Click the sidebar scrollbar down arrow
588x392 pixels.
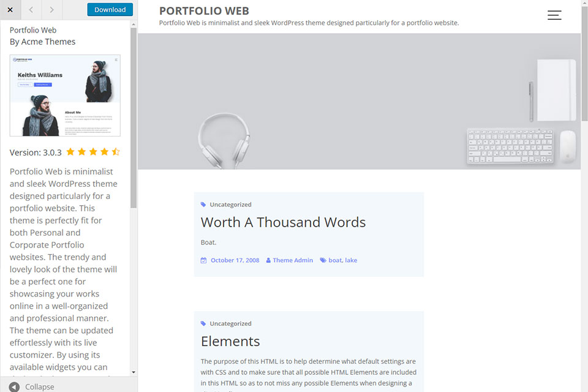pos(134,372)
